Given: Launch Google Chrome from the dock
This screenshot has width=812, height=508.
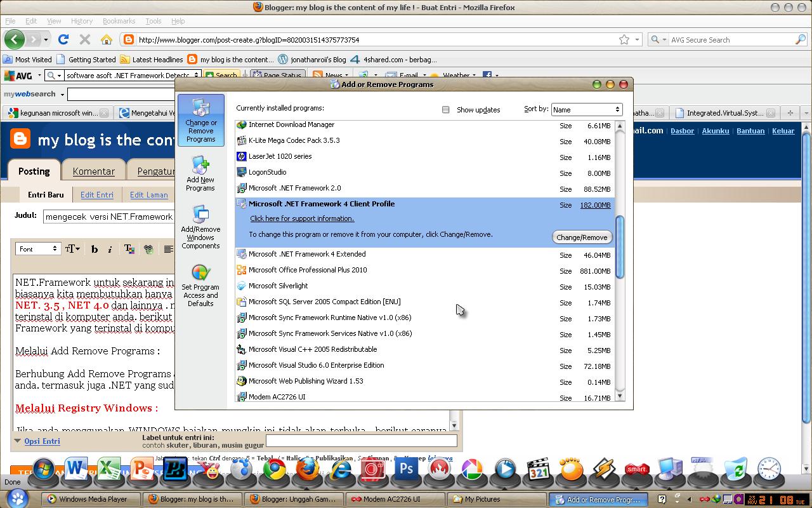Looking at the screenshot, I should coord(275,470).
